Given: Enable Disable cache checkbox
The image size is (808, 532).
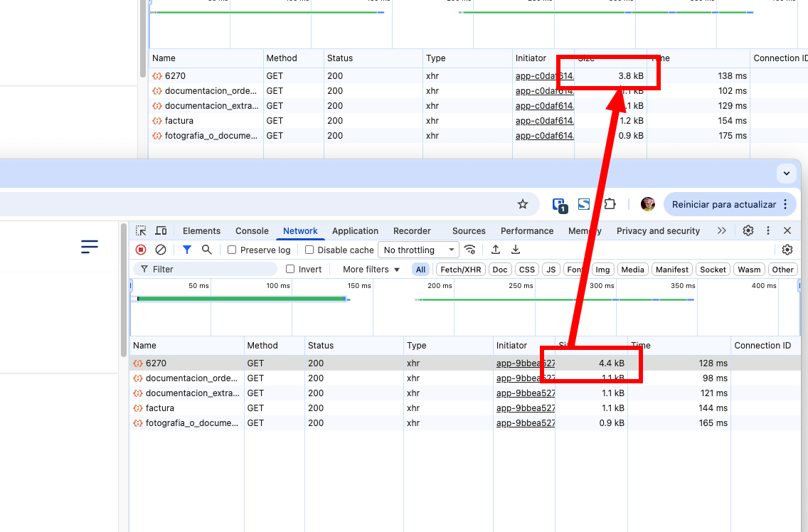Looking at the screenshot, I should tap(309, 250).
